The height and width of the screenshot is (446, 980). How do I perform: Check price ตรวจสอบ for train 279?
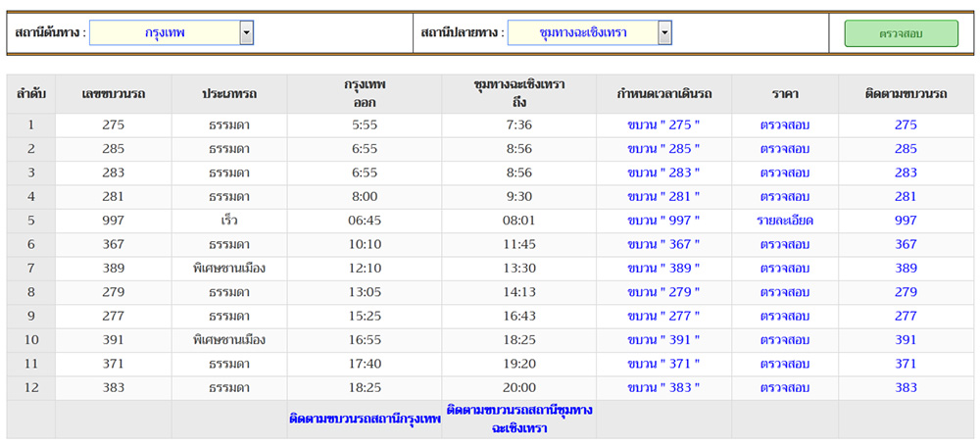point(785,292)
